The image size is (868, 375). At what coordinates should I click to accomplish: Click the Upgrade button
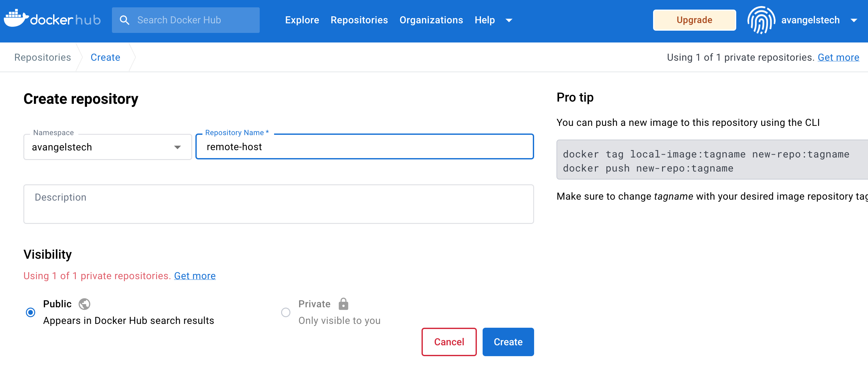[694, 20]
